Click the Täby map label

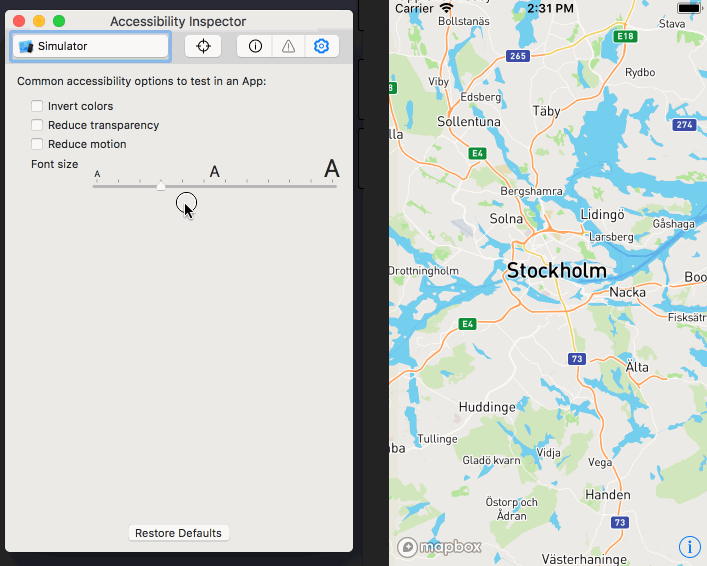546,111
